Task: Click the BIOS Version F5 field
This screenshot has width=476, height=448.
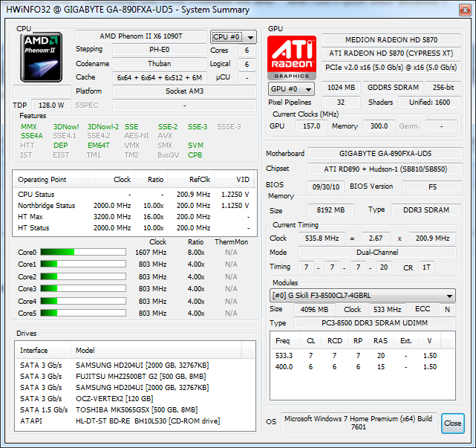Action: [x=432, y=186]
